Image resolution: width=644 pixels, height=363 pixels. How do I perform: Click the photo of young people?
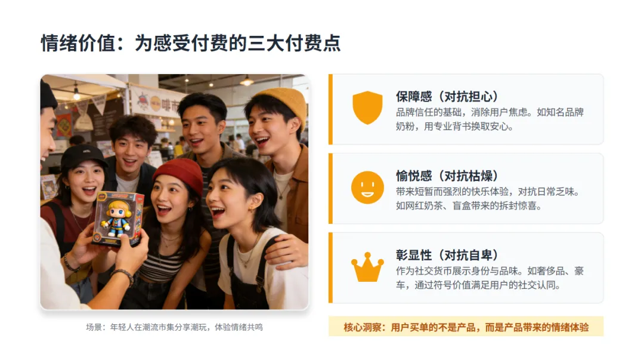[x=174, y=192]
